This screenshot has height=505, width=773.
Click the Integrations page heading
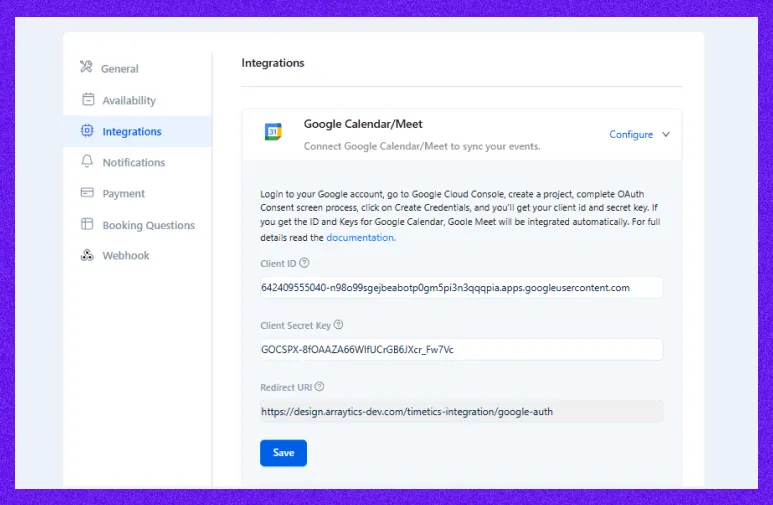[x=273, y=63]
